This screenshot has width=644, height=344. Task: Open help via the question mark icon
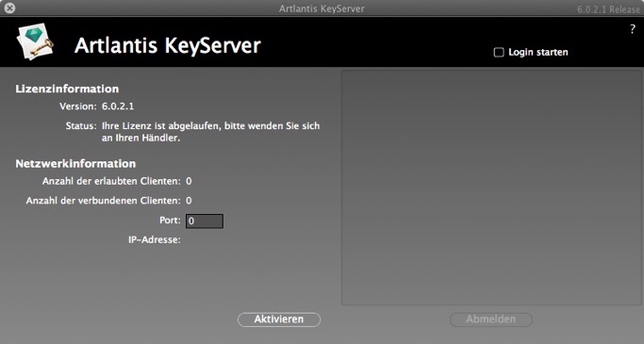pos(632,29)
